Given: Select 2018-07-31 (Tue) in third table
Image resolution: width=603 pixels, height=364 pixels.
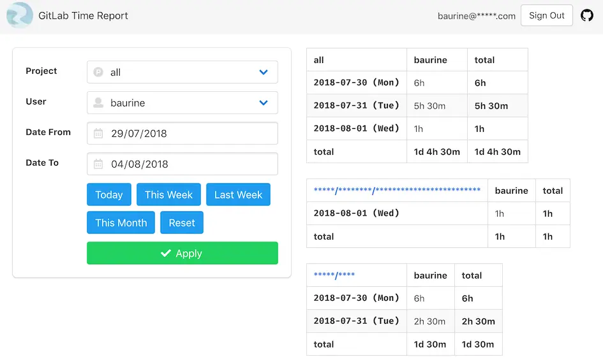Looking at the screenshot, I should click(x=357, y=321).
